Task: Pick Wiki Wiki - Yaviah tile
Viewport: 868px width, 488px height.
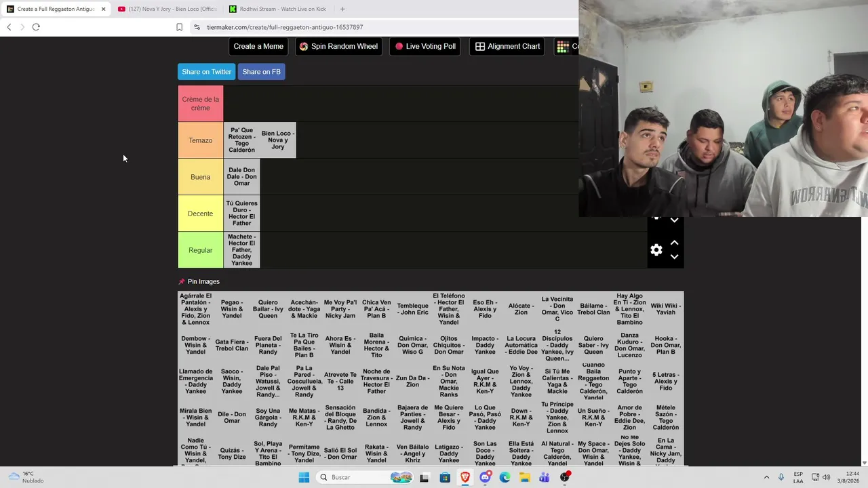Action: (x=665, y=309)
